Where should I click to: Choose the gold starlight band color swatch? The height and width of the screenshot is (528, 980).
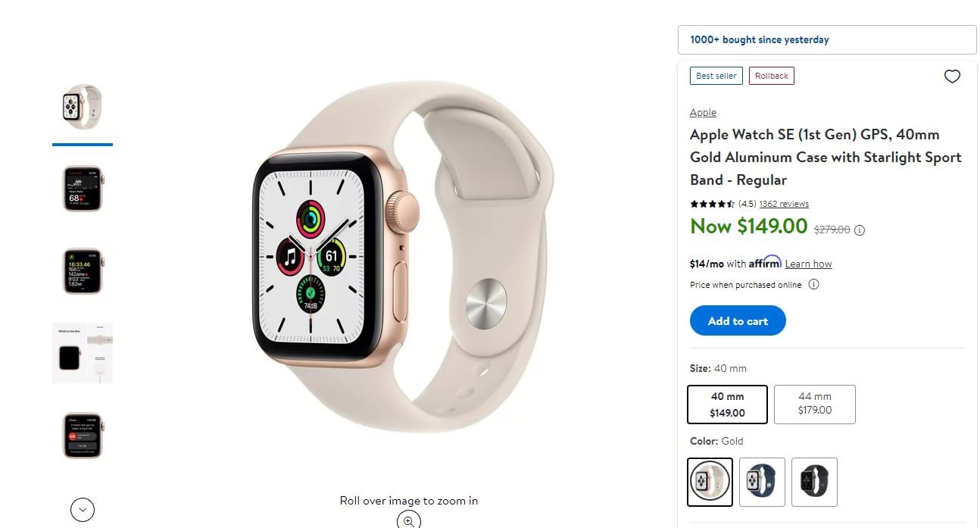[710, 482]
